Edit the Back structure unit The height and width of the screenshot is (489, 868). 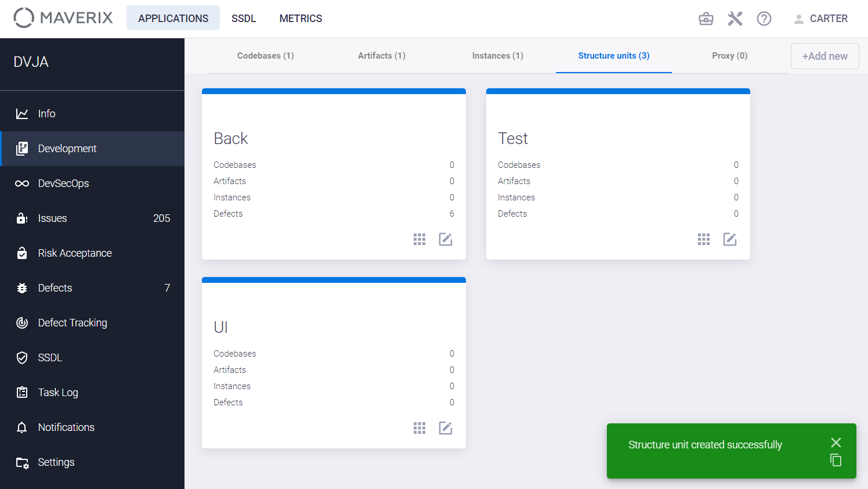446,239
